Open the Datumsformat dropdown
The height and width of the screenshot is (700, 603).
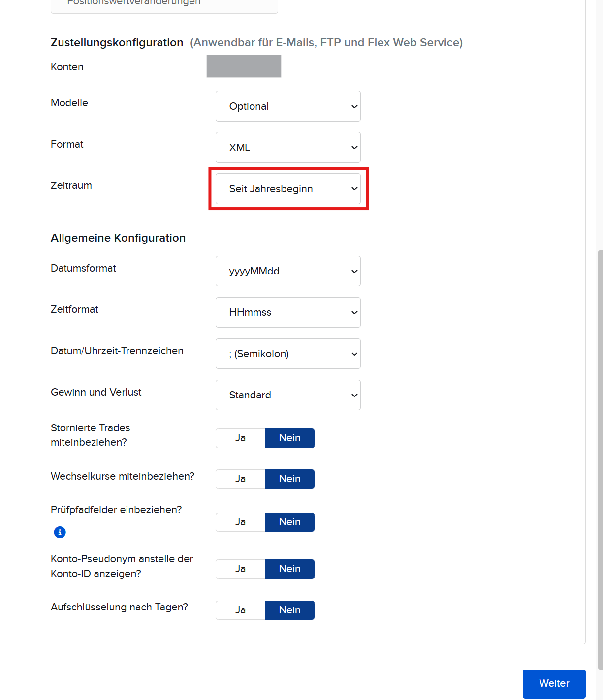pos(288,271)
